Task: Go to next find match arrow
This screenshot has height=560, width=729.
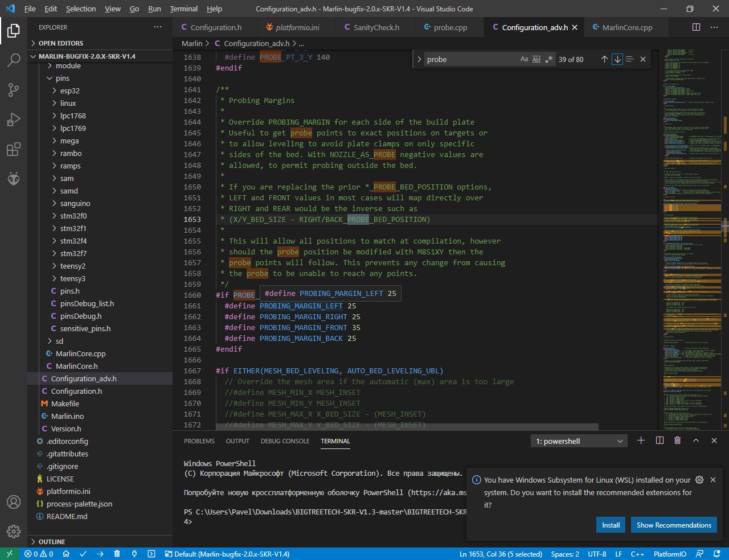Action: pos(617,59)
